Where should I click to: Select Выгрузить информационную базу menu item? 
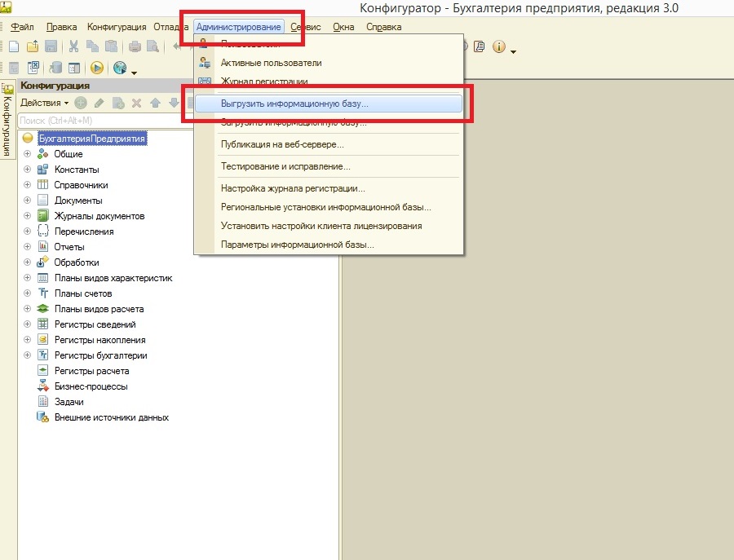coord(294,104)
